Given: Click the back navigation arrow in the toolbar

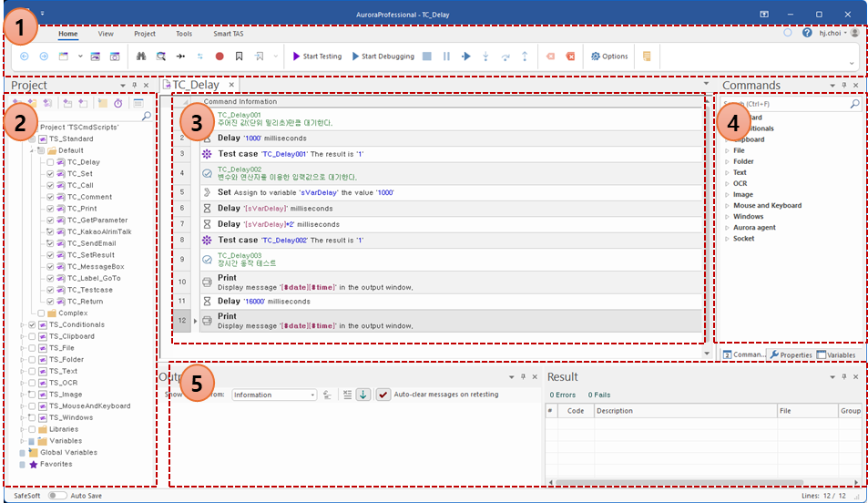Looking at the screenshot, I should point(25,56).
